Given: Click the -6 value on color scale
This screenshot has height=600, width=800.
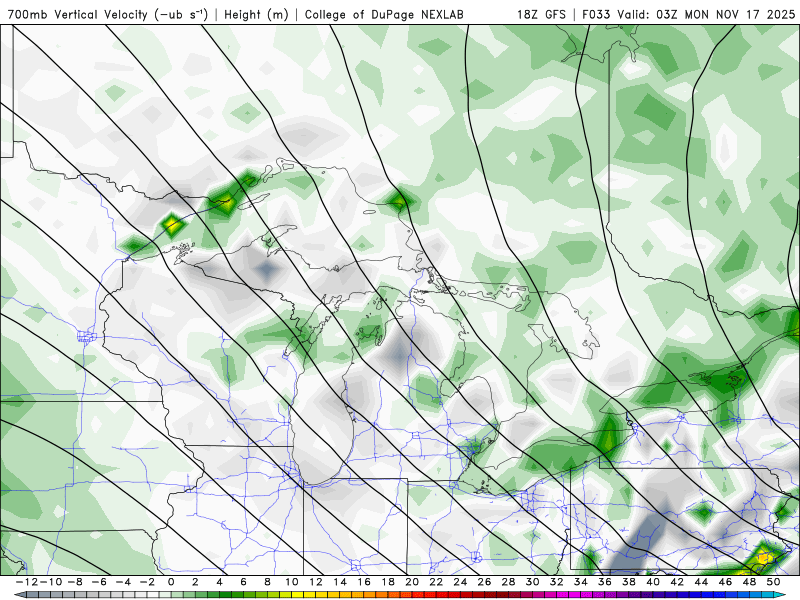Looking at the screenshot, I should click(99, 582).
